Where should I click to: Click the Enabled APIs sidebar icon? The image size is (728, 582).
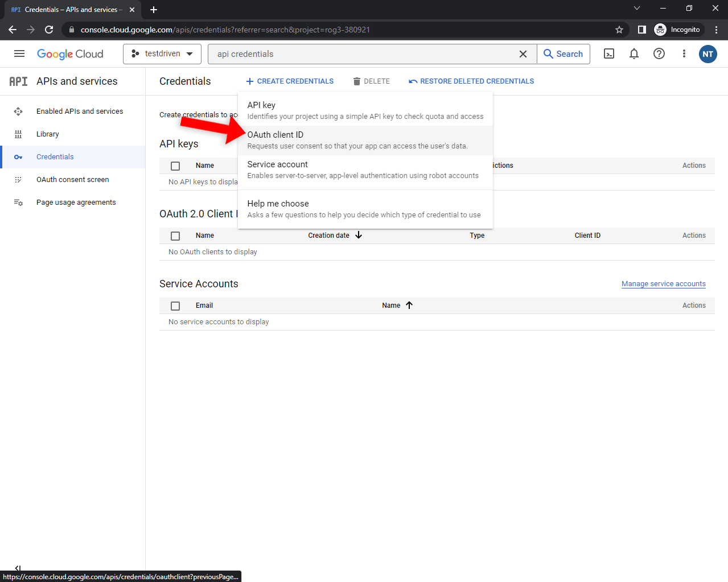point(18,112)
